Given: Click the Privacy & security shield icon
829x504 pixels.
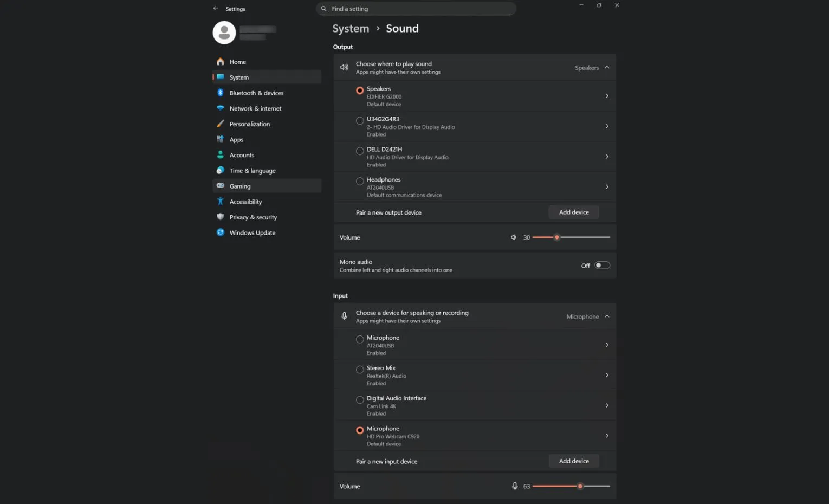Looking at the screenshot, I should point(221,217).
